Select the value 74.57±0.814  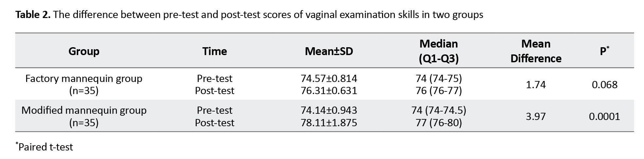[329, 79]
